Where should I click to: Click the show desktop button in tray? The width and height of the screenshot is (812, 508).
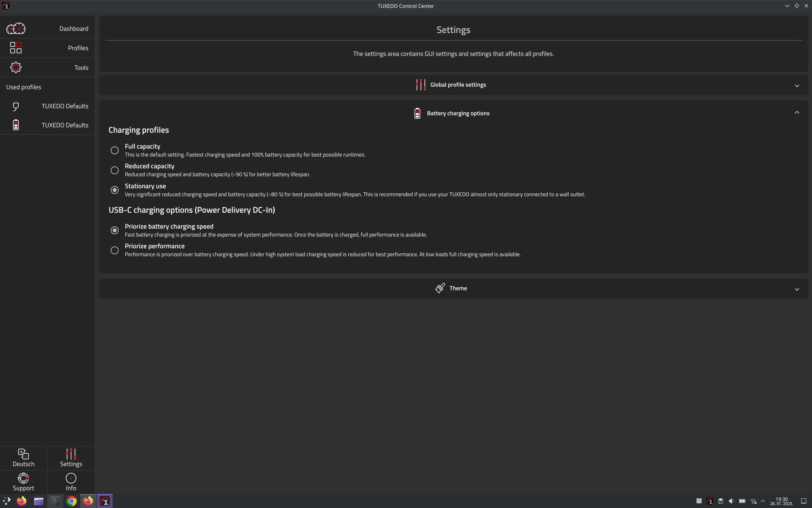[804, 501]
